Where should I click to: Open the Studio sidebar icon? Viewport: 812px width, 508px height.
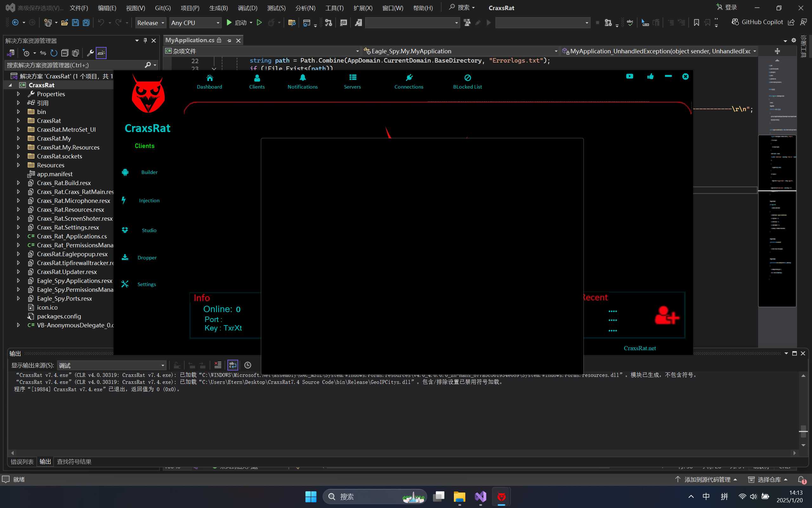[x=125, y=230]
